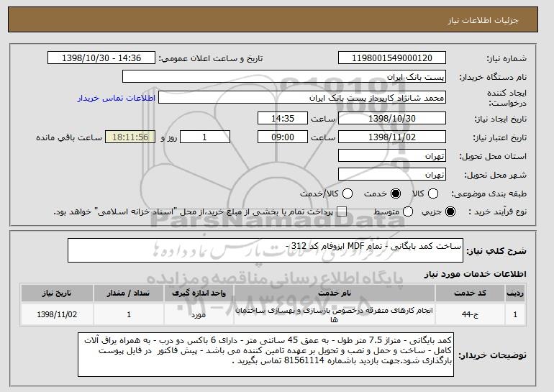Screen dimensions: 554x392
Task: Click the buyer notes text area
Action: point(265,355)
